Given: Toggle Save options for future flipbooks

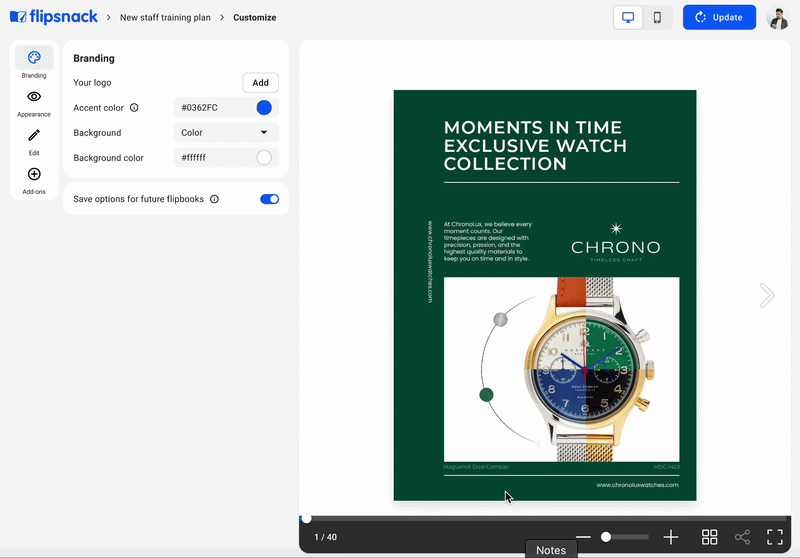Looking at the screenshot, I should tap(269, 199).
